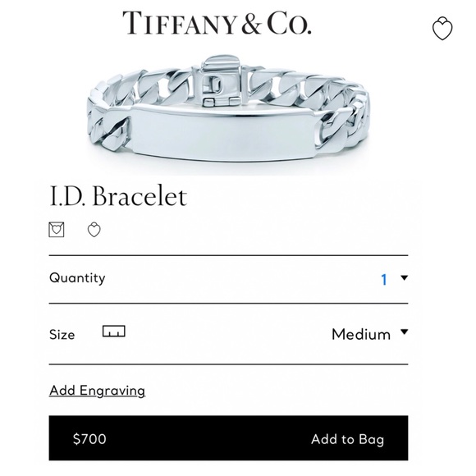Viewport: 476px width, 476px height.
Task: Click the blank engraving plate on bracelet
Action: 225,133
